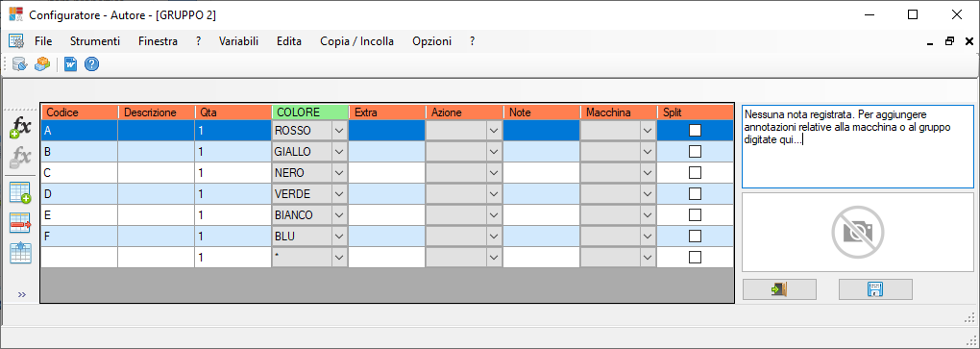Click the floppy disk save button

click(875, 289)
